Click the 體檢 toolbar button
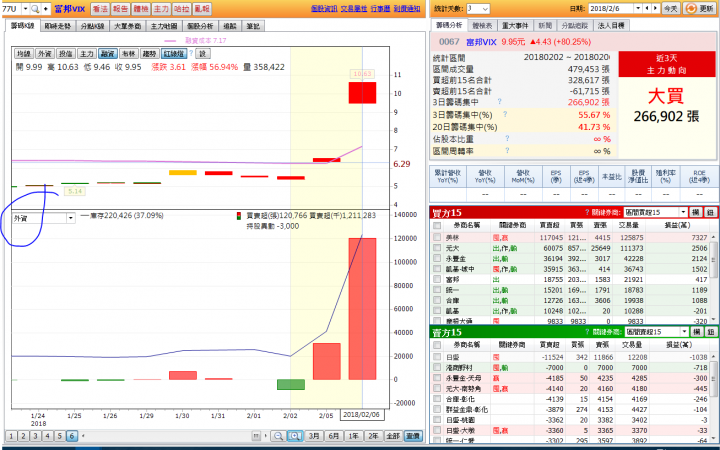 (141, 9)
